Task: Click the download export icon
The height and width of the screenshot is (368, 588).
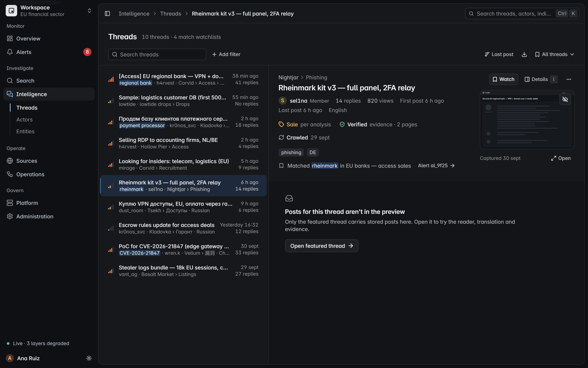Action: coord(524,54)
